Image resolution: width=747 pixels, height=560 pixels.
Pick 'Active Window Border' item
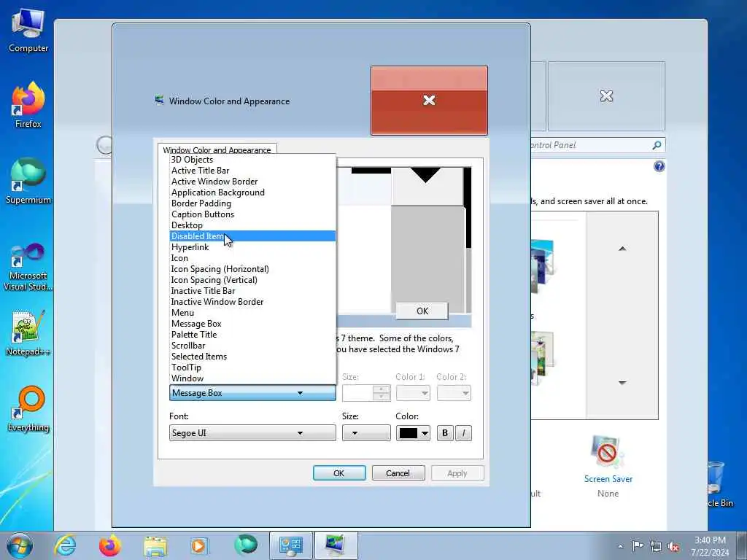click(x=252, y=182)
